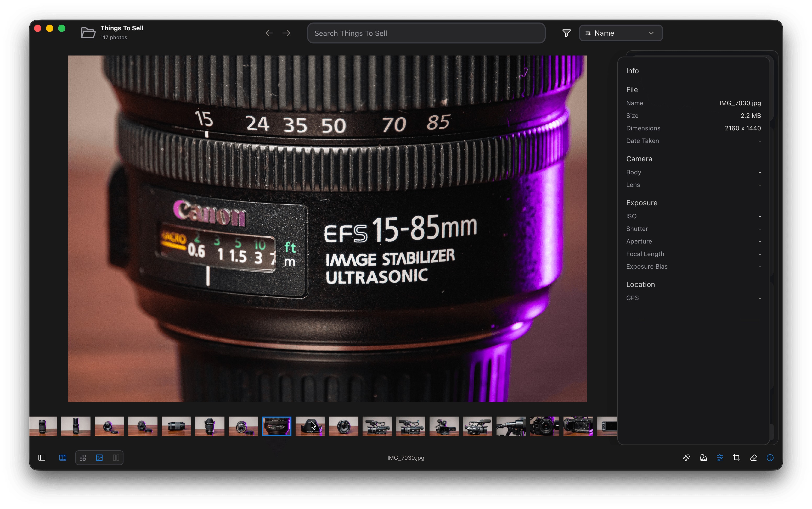Image resolution: width=812 pixels, height=509 pixels.
Task: Click the IMG_7030.jpg filename in the bottom bar
Action: 406,458
